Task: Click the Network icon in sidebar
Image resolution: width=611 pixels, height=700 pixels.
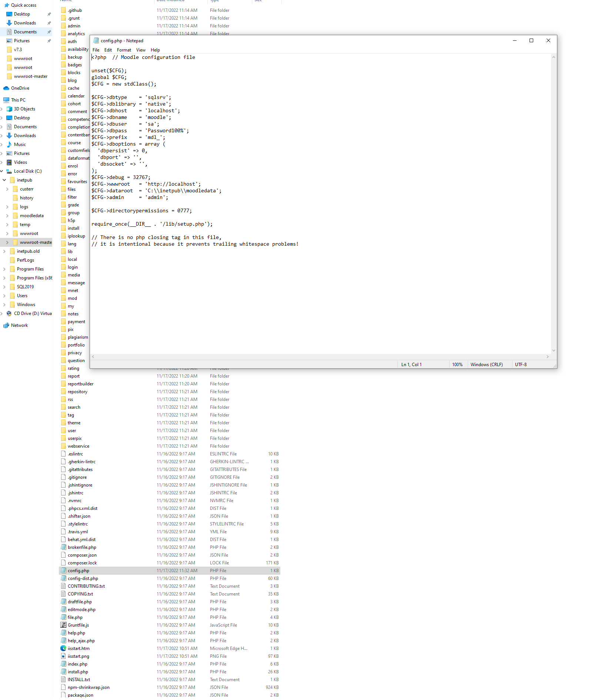Action: coord(6,325)
